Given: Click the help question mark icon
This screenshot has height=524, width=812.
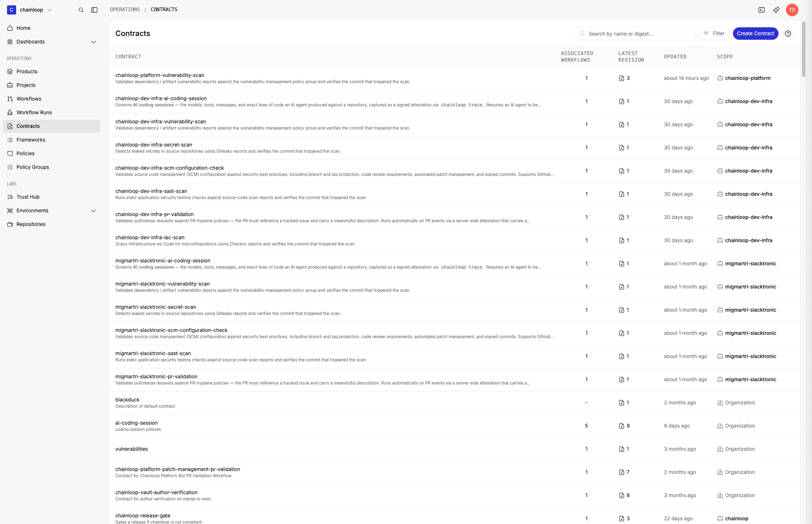Looking at the screenshot, I should (788, 34).
